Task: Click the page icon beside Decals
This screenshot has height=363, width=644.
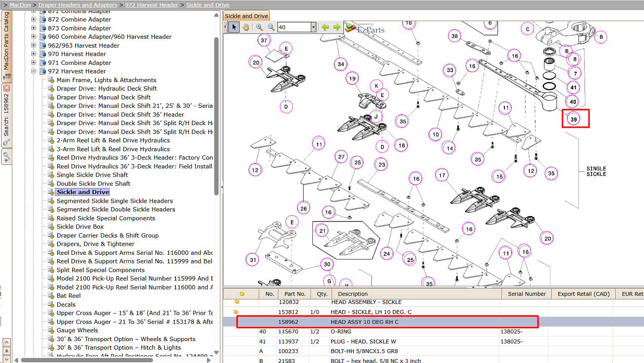Action: click(51, 304)
